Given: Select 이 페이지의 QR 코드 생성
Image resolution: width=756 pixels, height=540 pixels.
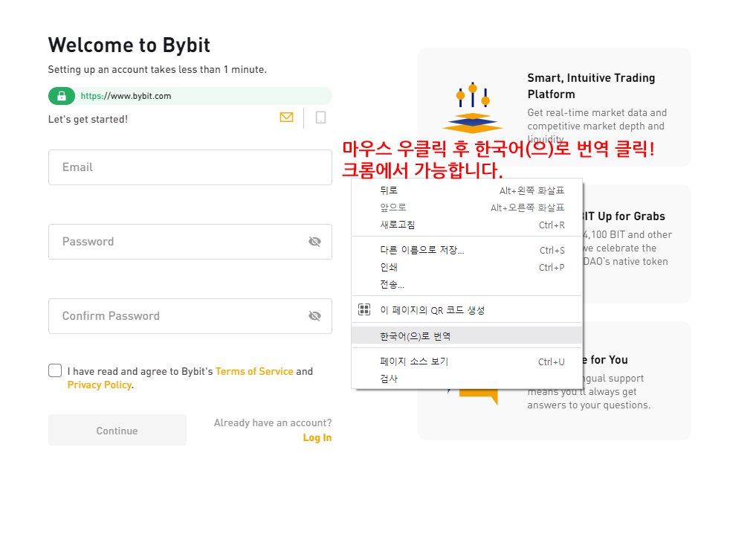Looking at the screenshot, I should point(467,310).
